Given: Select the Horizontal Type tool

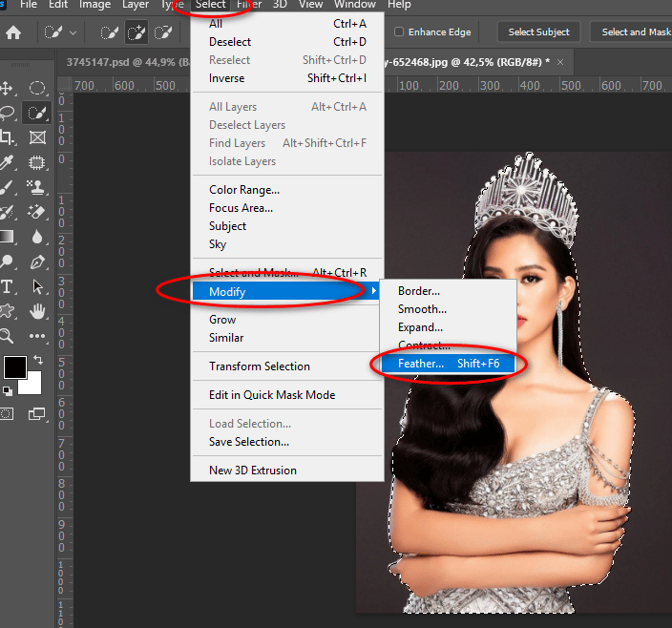Looking at the screenshot, I should (8, 286).
